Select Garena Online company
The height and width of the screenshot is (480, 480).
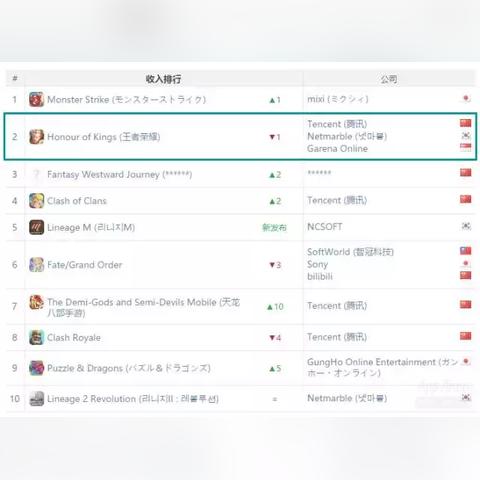[337, 149]
